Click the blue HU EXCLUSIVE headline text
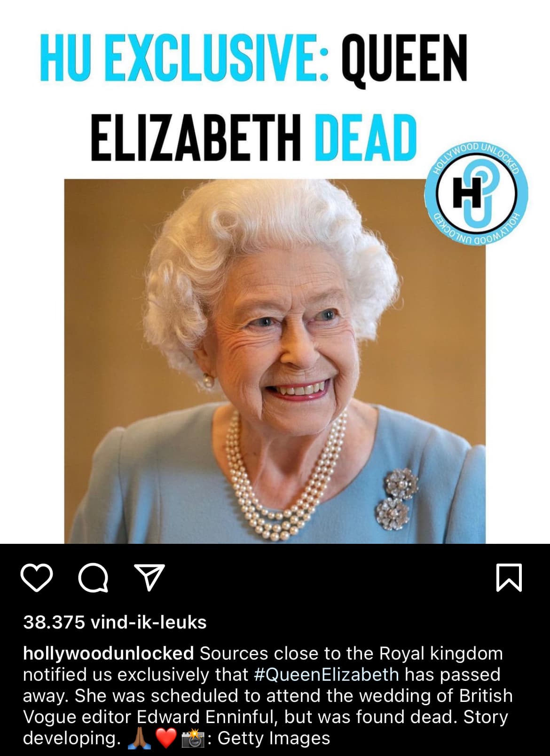The width and height of the screenshot is (550, 756). tap(184, 58)
